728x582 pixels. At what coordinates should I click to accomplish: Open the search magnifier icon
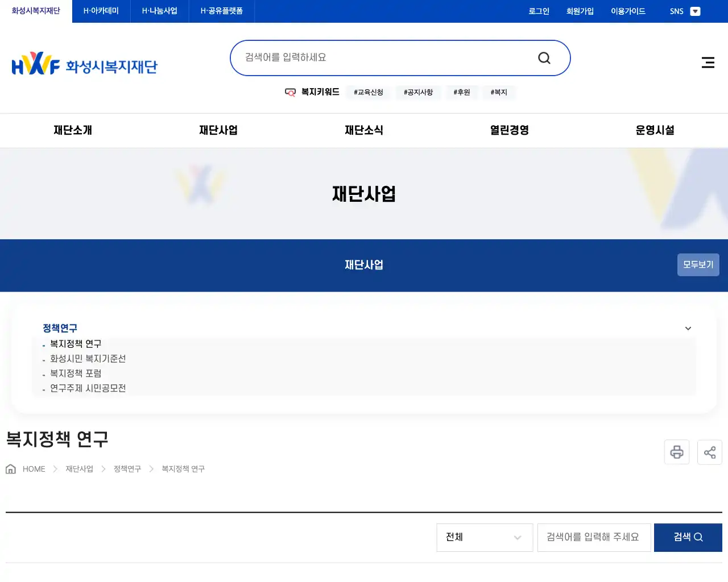[544, 57]
